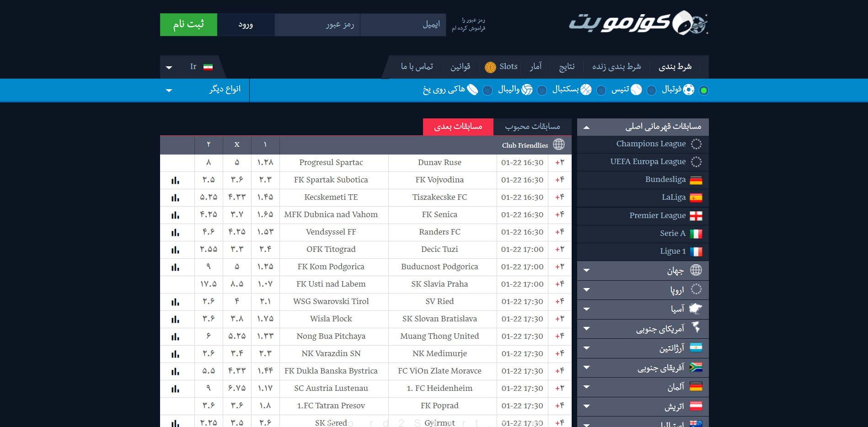Click the volleyball icon
The width and height of the screenshot is (868, 427).
coord(527,90)
